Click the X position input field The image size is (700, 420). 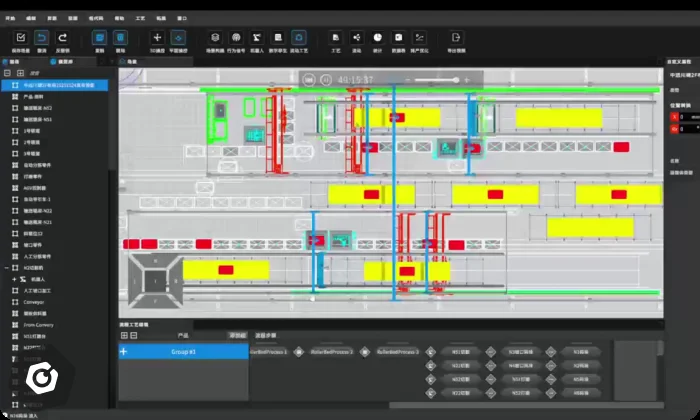689,117
